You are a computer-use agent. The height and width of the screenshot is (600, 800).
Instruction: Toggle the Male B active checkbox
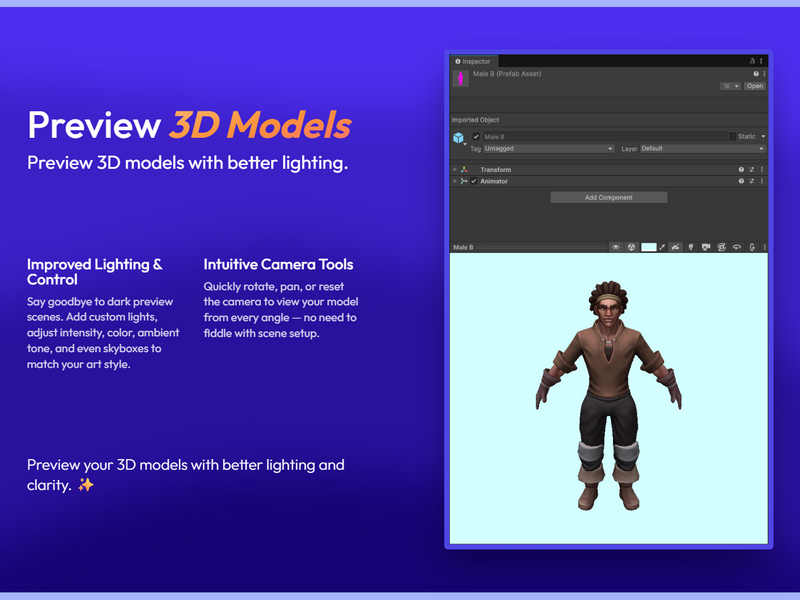(476, 137)
